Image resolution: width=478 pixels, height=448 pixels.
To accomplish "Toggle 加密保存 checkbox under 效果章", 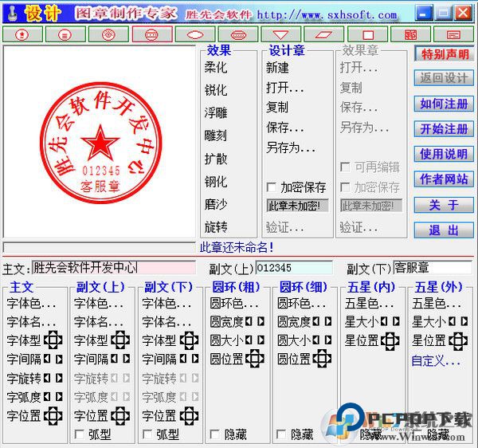I will pos(345,187).
